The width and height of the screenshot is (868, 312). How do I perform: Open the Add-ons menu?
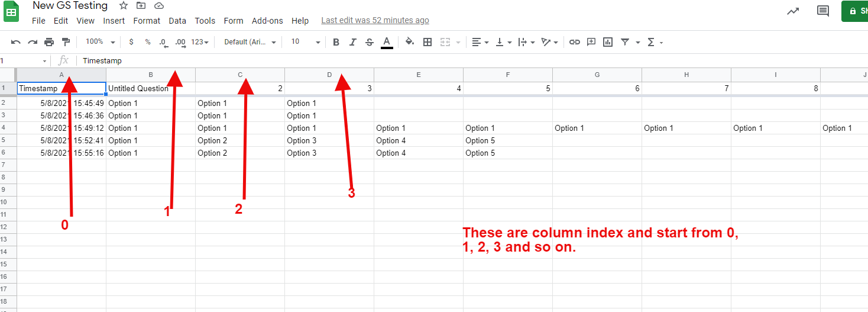267,21
